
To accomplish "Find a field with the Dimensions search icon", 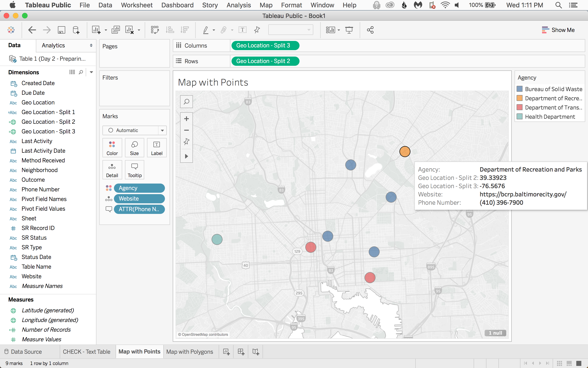I will [81, 72].
